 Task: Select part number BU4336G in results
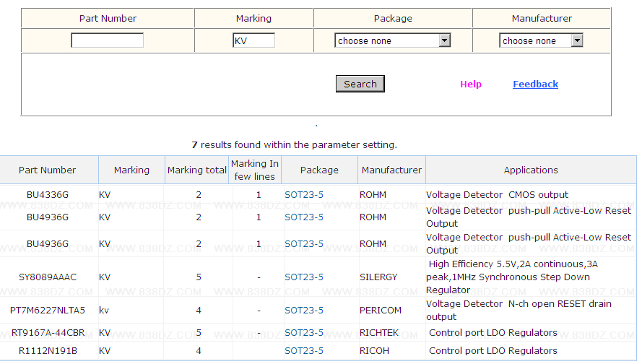click(48, 195)
